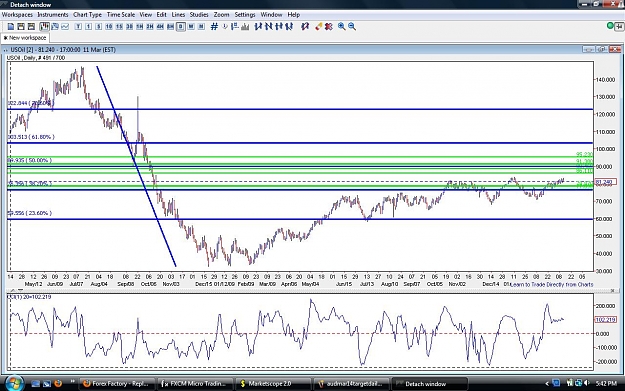The width and height of the screenshot is (625, 391).
Task: Click the fourth of four blue bar-pattern icons
Action: point(289,27)
